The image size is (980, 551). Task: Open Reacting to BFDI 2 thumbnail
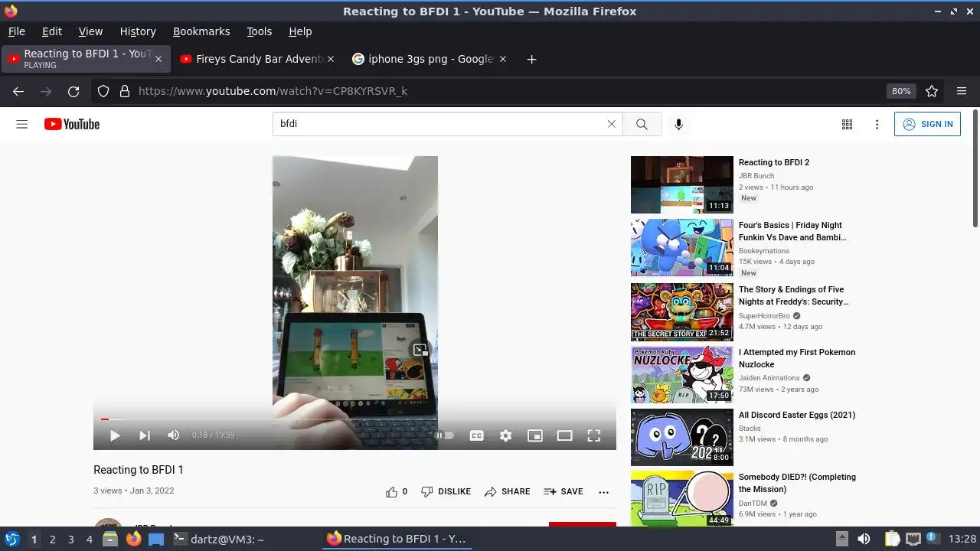tap(682, 184)
